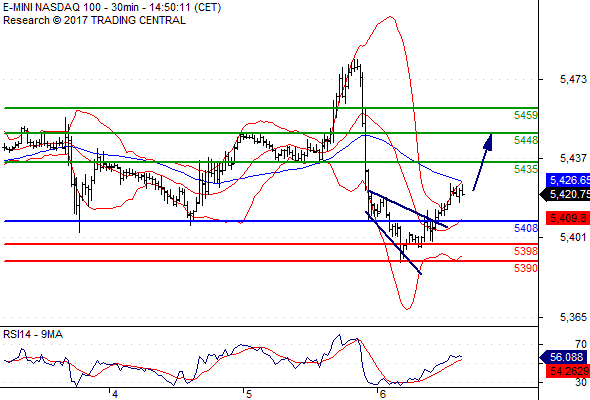Select the red 5,409.8 price tag
This screenshot has height=400, width=590.
pos(568,218)
